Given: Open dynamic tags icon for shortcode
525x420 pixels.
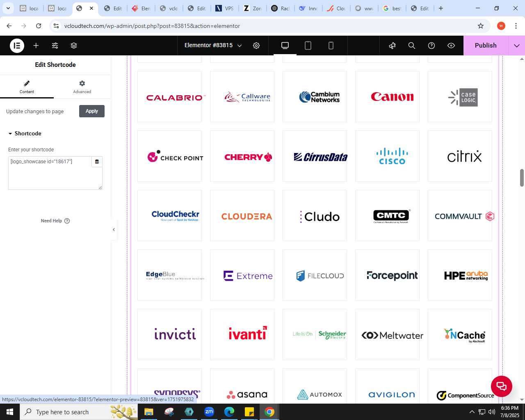Looking at the screenshot, I should (x=97, y=162).
